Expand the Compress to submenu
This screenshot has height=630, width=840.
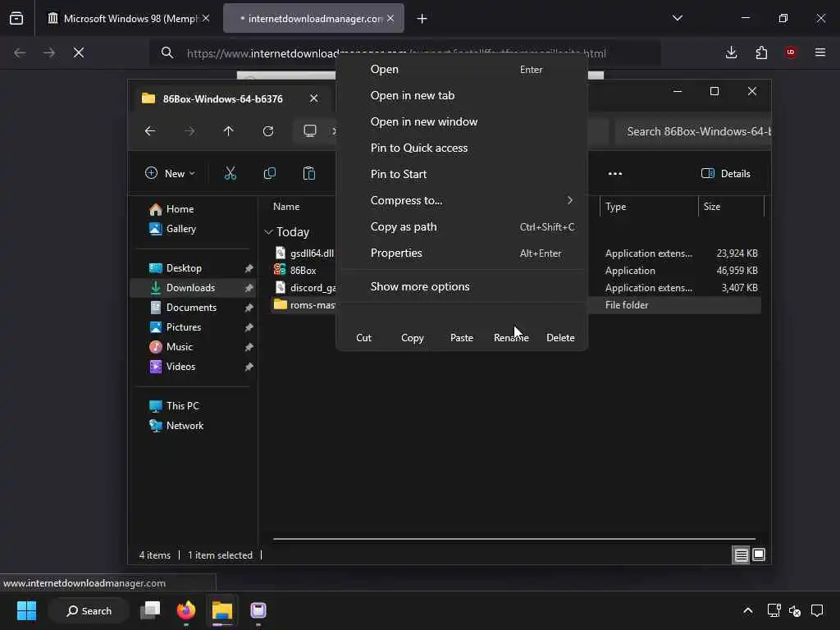point(462,200)
